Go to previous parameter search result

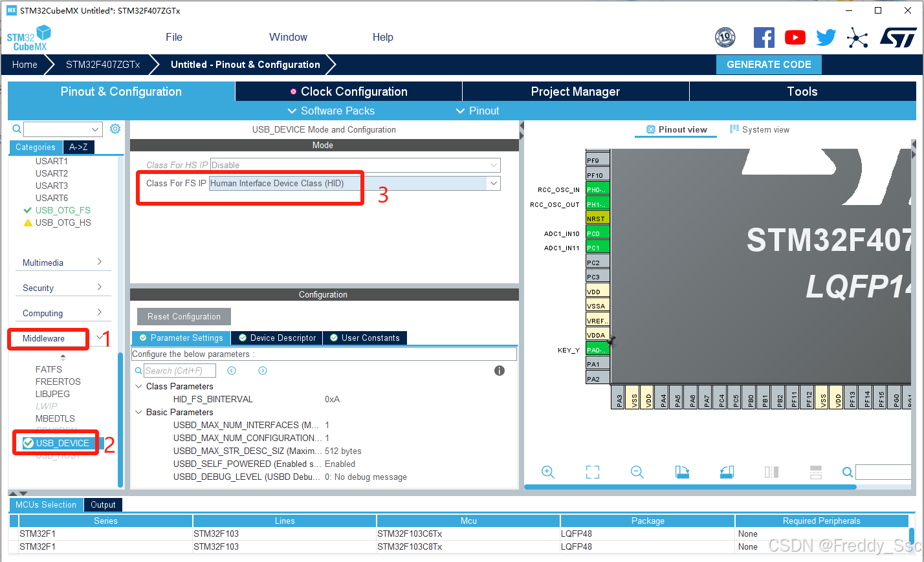232,371
